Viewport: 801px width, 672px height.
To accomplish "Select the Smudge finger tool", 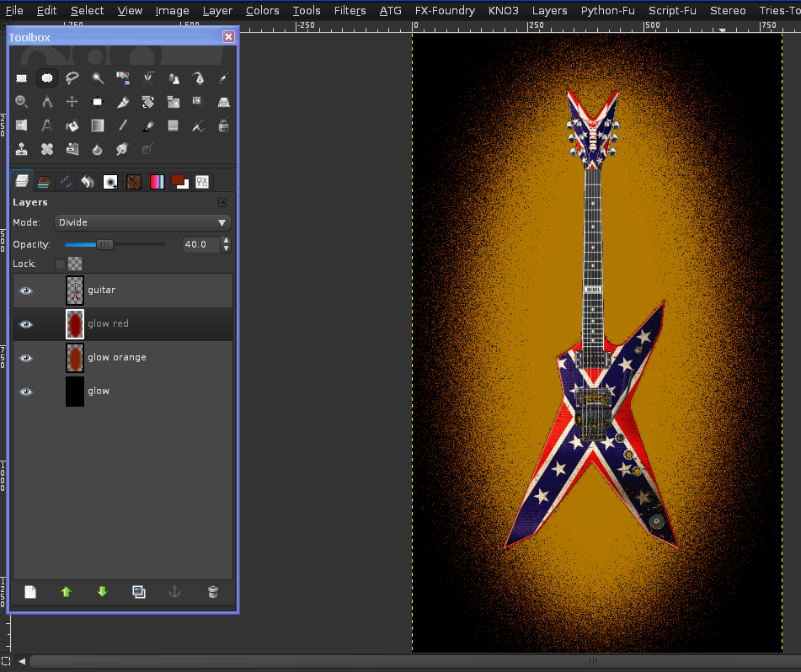I will click(123, 149).
